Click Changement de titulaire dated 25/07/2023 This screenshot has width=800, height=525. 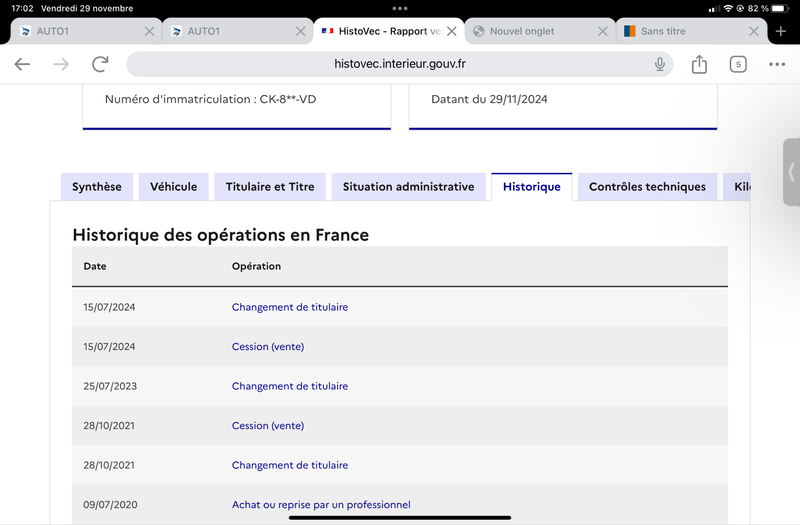click(x=290, y=386)
